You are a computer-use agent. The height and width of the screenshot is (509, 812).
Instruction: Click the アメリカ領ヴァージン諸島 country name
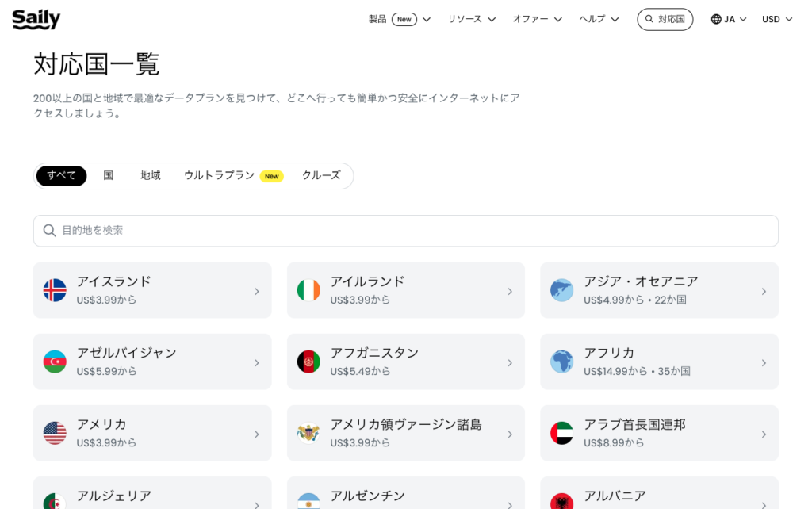click(x=406, y=425)
